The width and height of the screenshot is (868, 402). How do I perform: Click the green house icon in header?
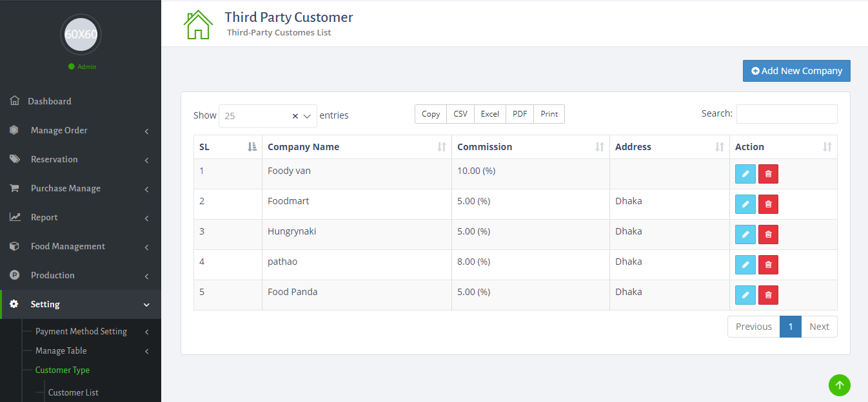point(198,24)
